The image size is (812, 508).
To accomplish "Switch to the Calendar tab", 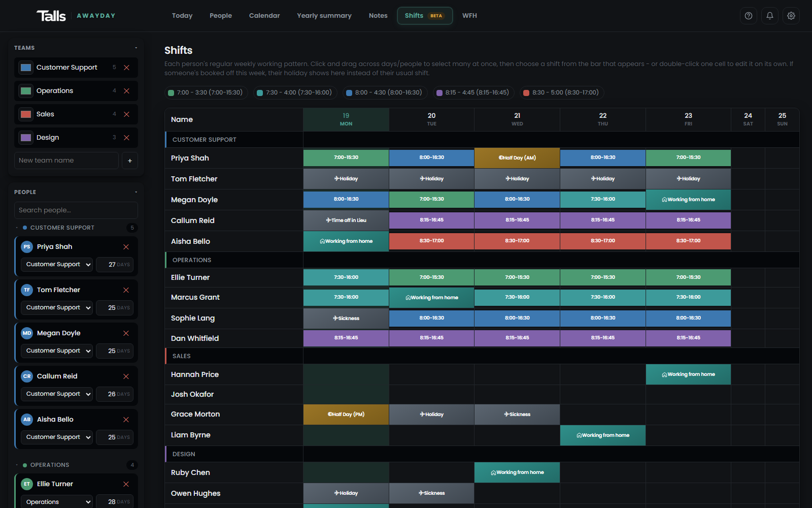I will [264, 16].
